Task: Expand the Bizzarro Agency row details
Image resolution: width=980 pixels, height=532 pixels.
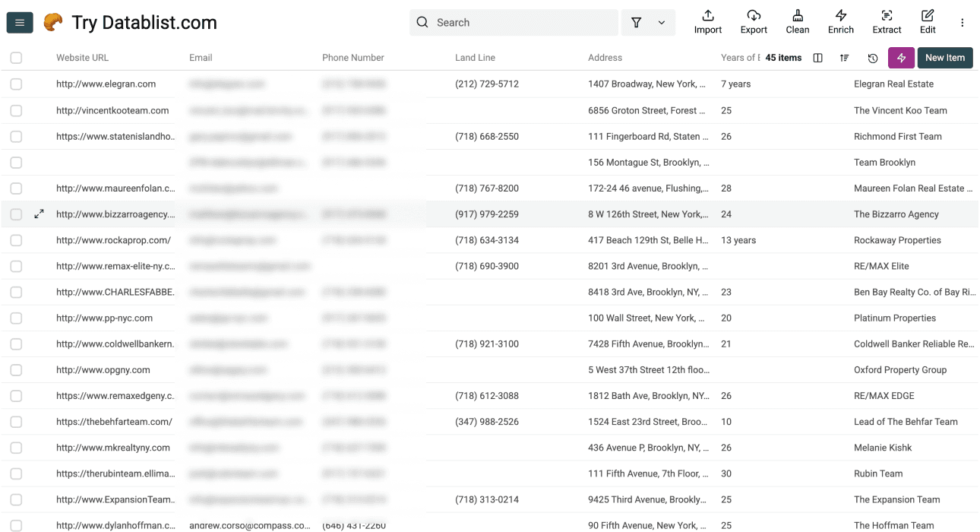Action: [x=39, y=214]
